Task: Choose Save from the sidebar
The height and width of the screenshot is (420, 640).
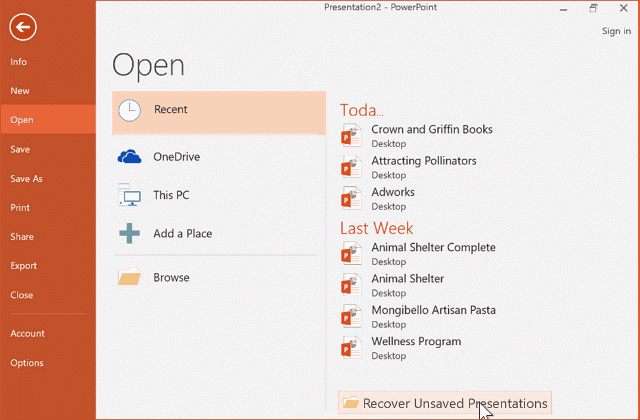Action: tap(48, 149)
